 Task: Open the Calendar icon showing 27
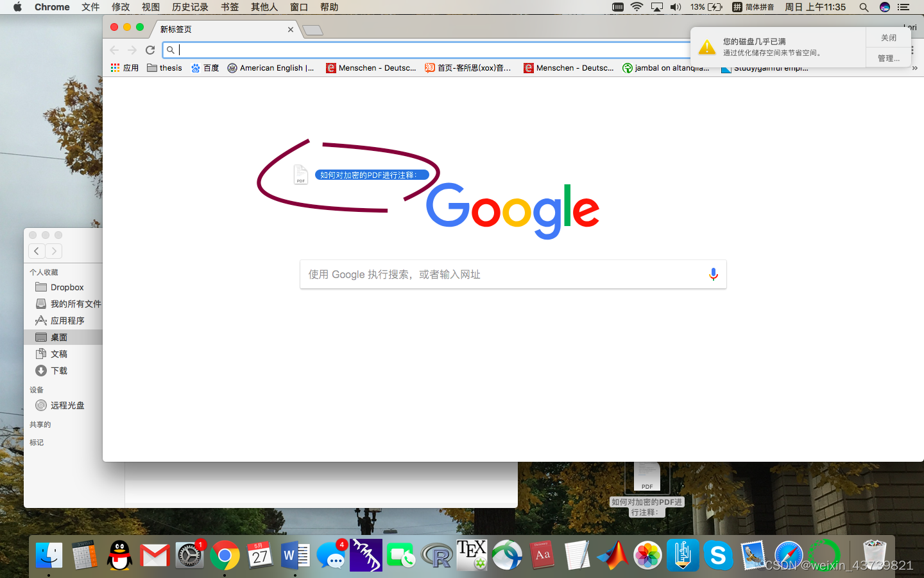tap(260, 556)
